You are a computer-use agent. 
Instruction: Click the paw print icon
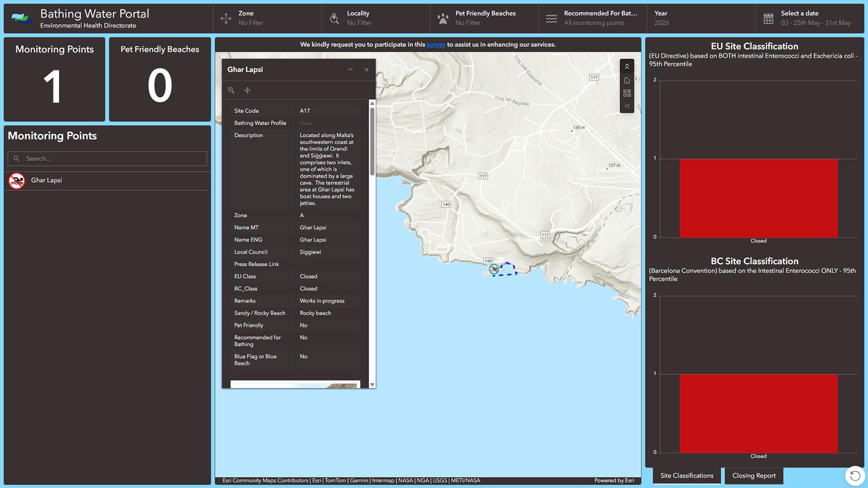point(443,19)
